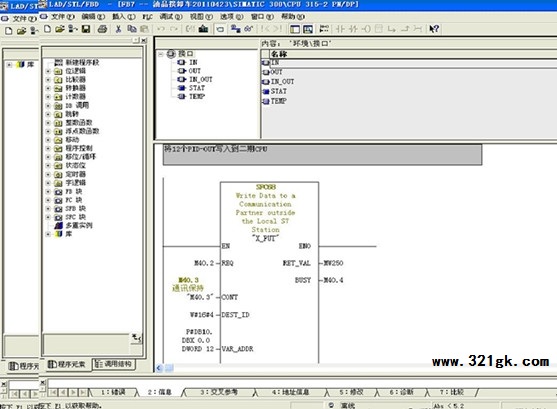Click the close branch icon
Image resolution: width=557 pixels, height=409 pixels.
click(x=405, y=29)
